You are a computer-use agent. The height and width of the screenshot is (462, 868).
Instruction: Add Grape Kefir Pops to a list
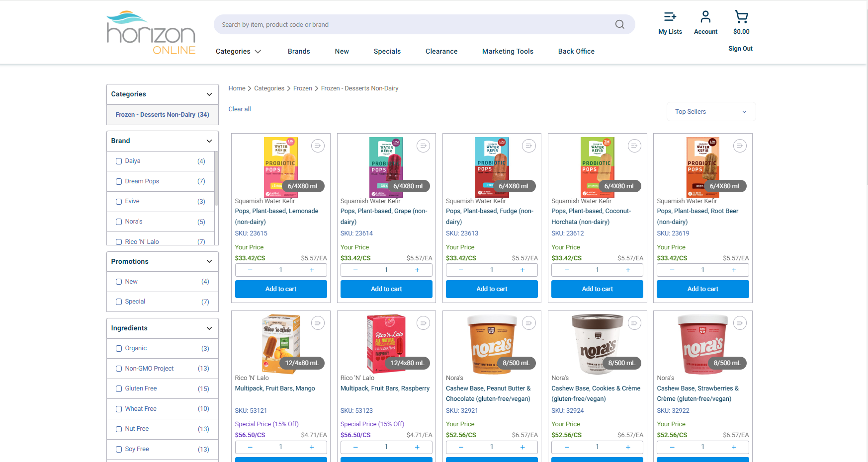pos(423,146)
